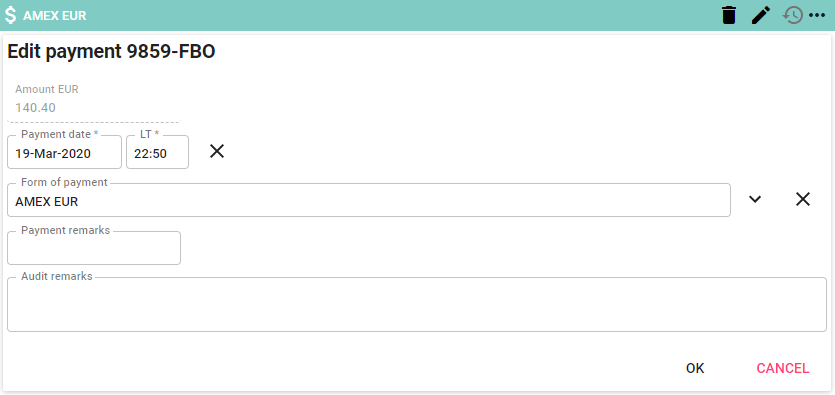Open the payment history clock icon
Screen dimensions: 835x395
point(792,15)
